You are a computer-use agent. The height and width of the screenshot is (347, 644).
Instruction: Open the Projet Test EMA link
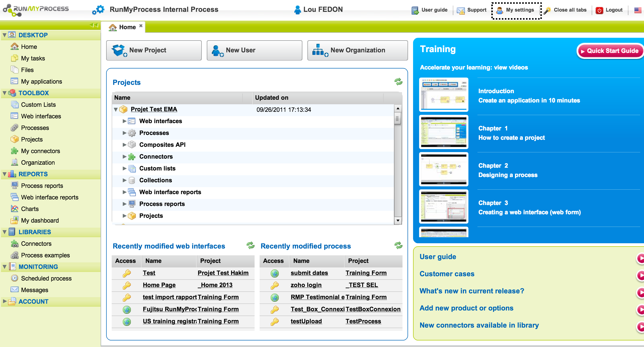tap(154, 109)
